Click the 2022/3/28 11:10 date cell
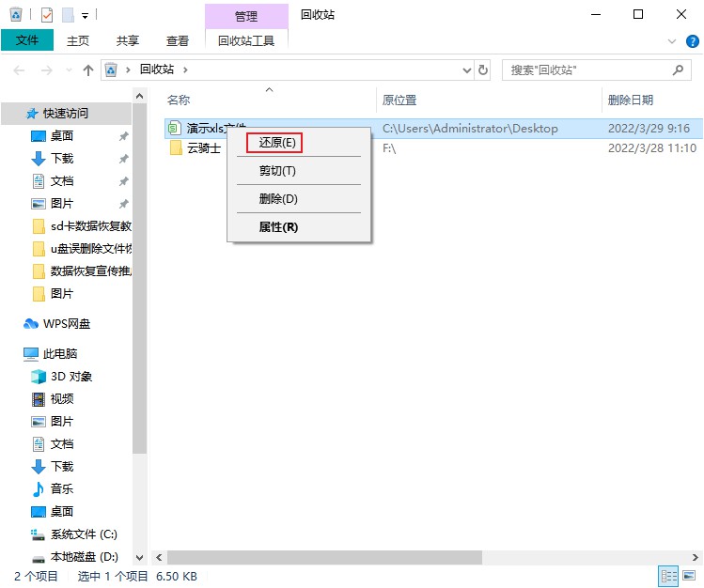 point(652,148)
